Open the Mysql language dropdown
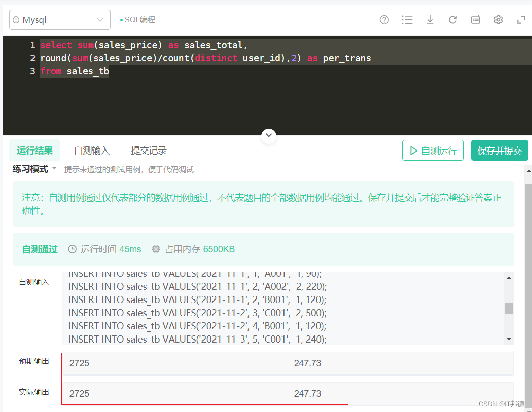Screen dimensions: 532x412 point(60,20)
